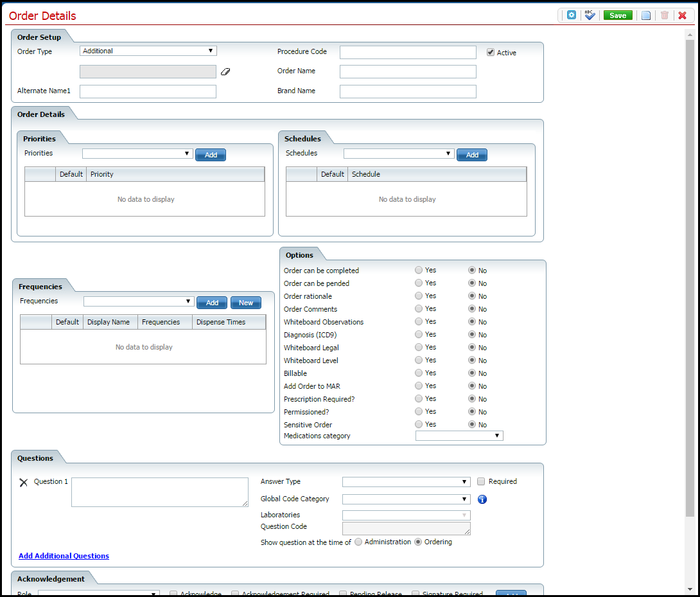Click the info icon next to Global Code Category
The width and height of the screenshot is (700, 597).
(x=482, y=499)
